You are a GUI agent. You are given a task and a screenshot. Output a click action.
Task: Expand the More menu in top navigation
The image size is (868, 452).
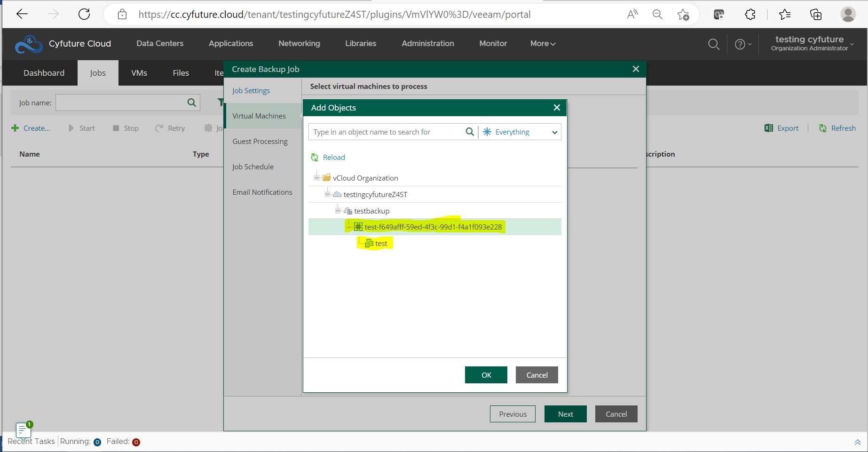[543, 43]
